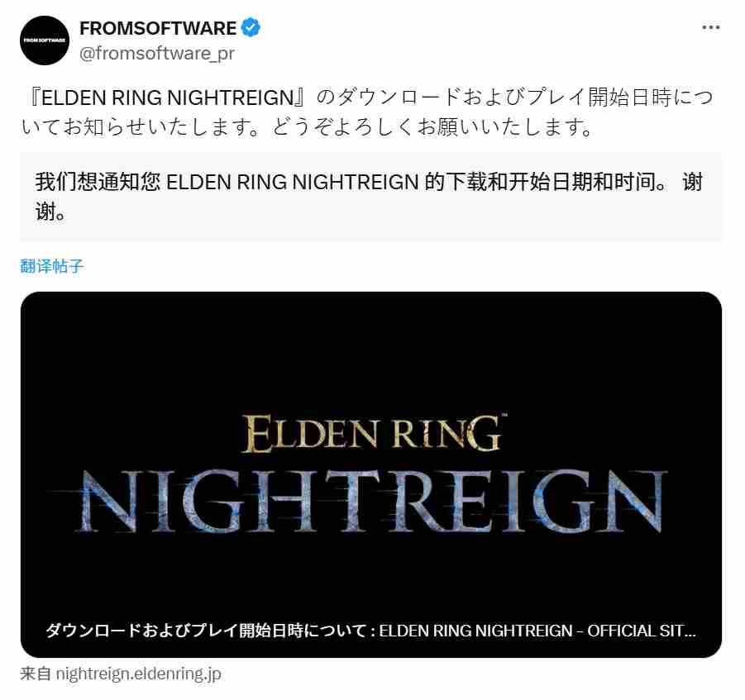Open the card caption ending in OFFICIAL SIT...
This screenshot has height=700, width=745.
(370, 631)
